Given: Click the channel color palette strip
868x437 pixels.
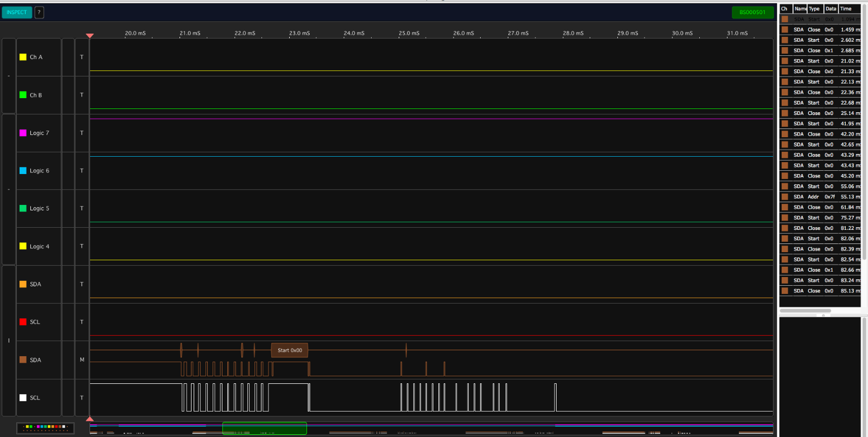Looking at the screenshot, I should [46, 428].
